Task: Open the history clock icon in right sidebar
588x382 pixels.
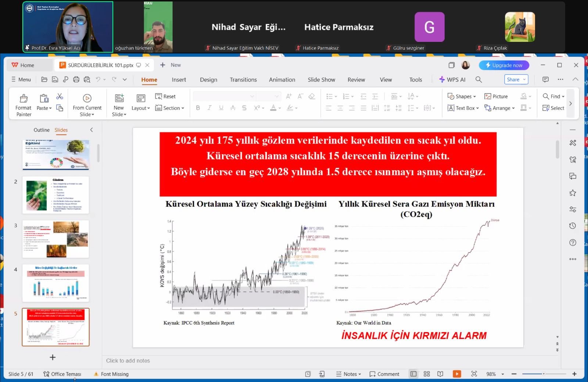Action: coord(573,226)
